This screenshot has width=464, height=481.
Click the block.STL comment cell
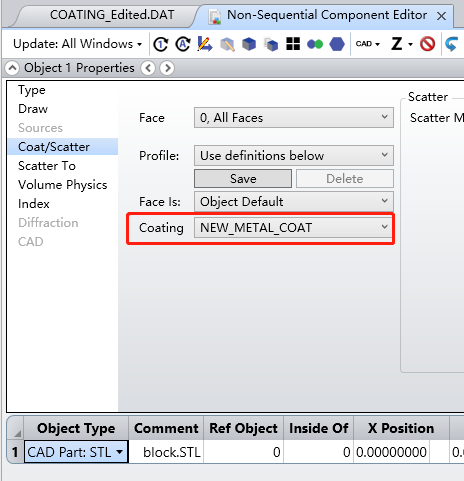[x=166, y=452]
